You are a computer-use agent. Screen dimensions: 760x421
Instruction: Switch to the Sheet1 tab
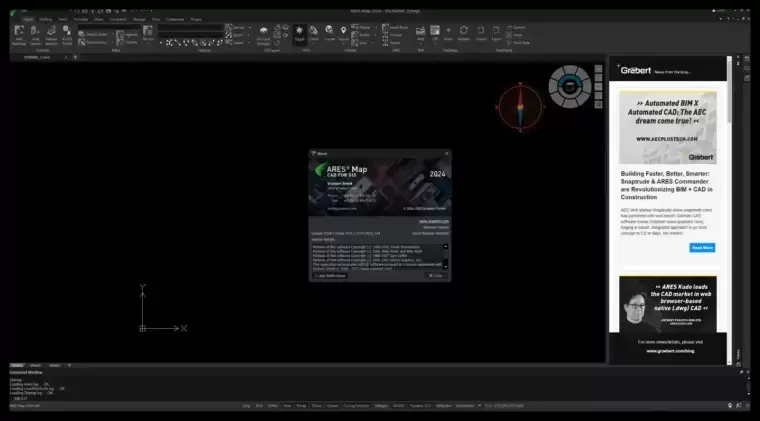[x=35, y=365]
